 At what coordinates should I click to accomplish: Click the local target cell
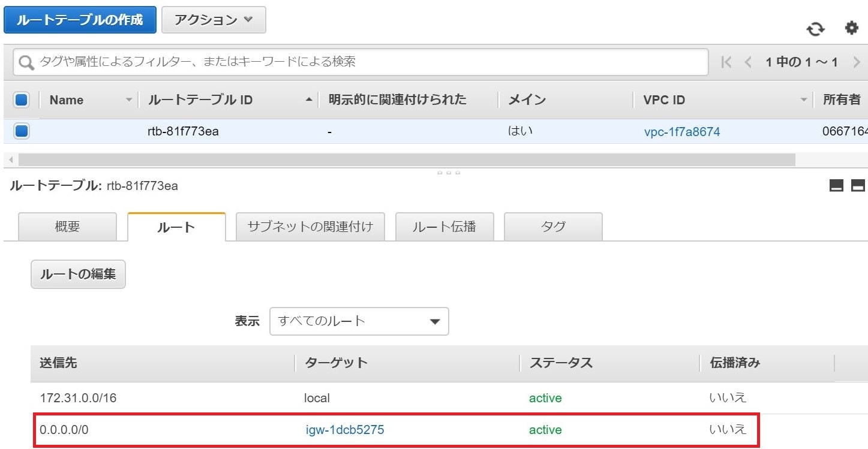pos(317,398)
